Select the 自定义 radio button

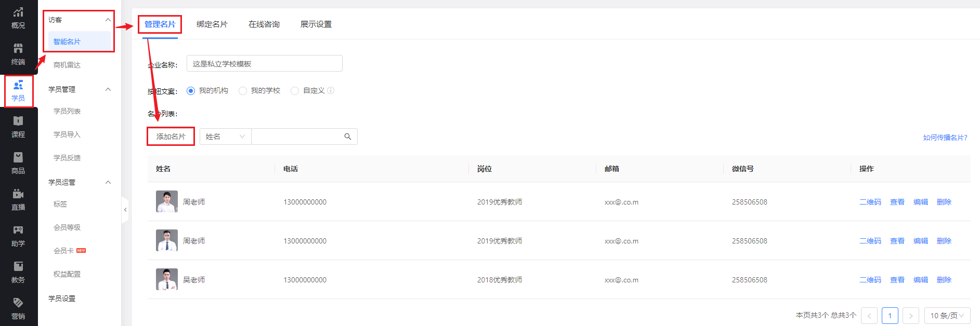[x=295, y=91]
